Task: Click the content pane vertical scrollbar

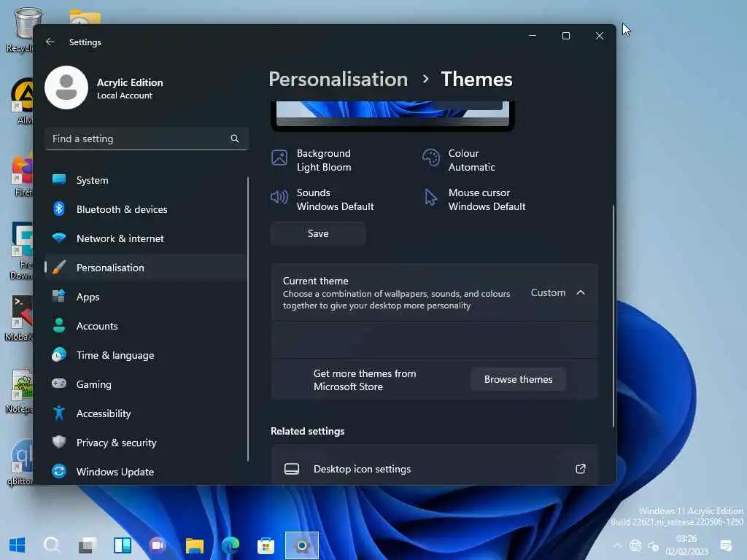Action: point(613,315)
